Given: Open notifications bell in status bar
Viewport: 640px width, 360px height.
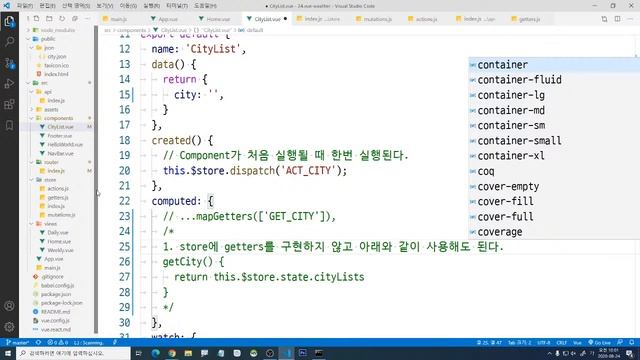Looking at the screenshot, I should click(632, 342).
